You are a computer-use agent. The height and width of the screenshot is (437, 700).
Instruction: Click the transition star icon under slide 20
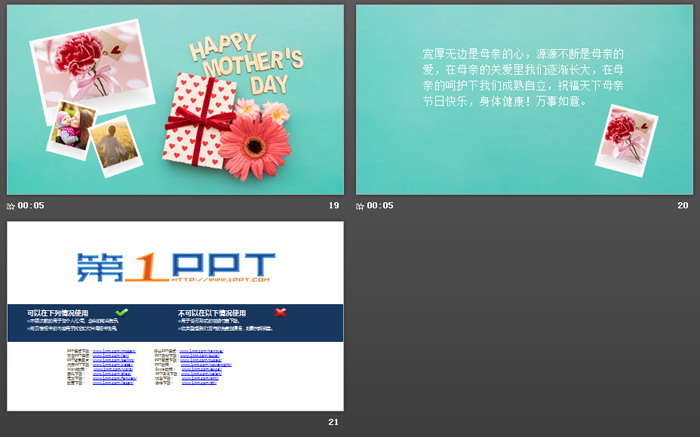(360, 206)
